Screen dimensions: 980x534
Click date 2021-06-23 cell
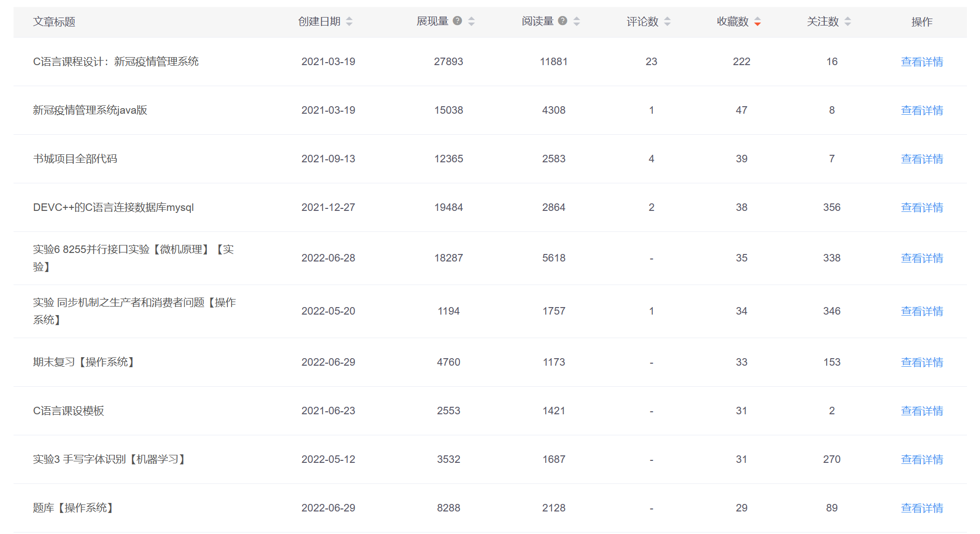pos(328,411)
